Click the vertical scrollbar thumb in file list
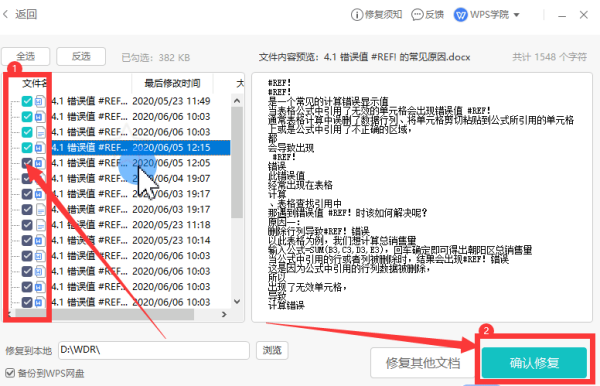This screenshot has width=600, height=386. point(237,163)
